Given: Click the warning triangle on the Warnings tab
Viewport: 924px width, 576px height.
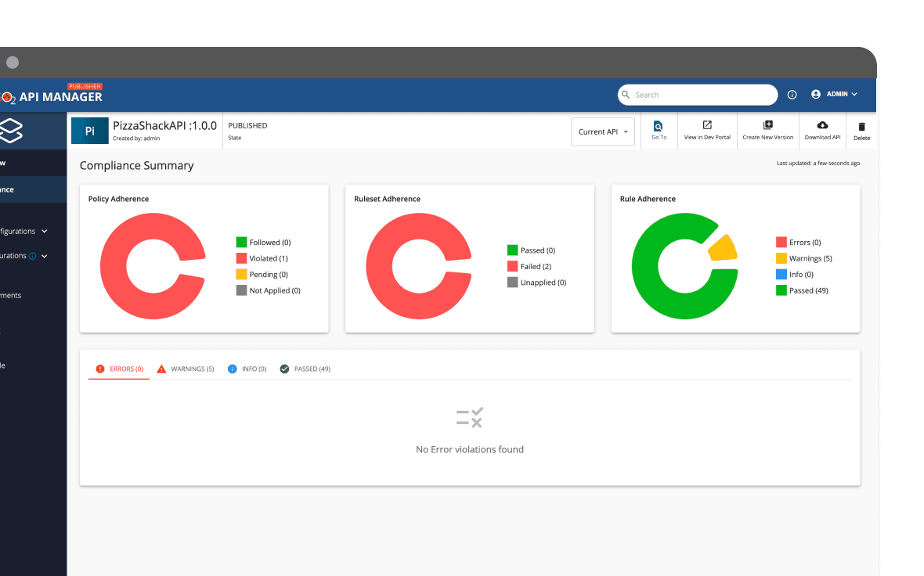Looking at the screenshot, I should pyautogui.click(x=161, y=368).
